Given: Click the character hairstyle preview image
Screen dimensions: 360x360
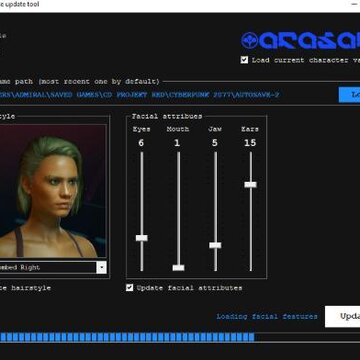Looking at the screenshot, I should (53, 191).
